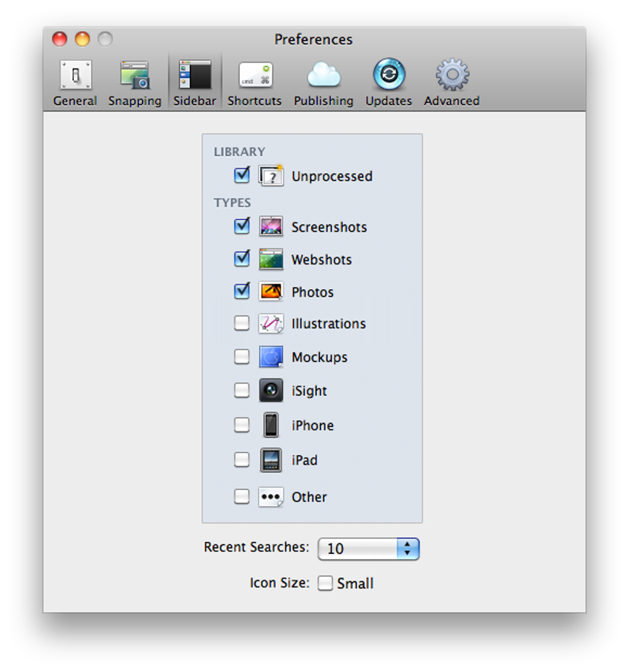Enable the Illustrations checkbox
Image resolution: width=629 pixels, height=672 pixels.
pos(241,323)
